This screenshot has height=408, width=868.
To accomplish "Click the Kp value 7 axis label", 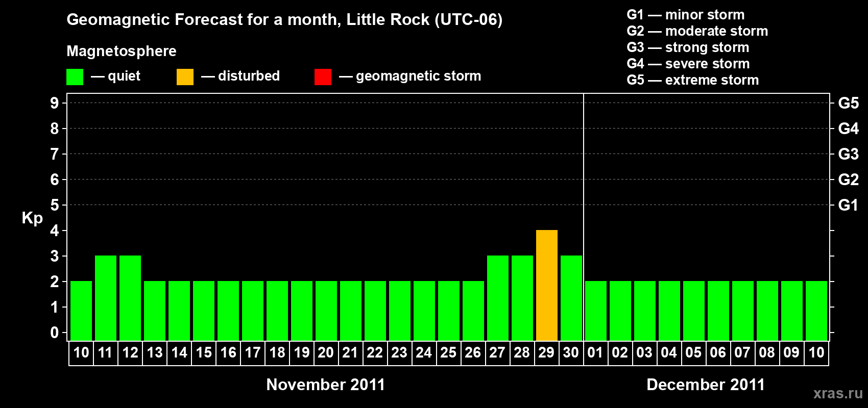I will coord(55,154).
